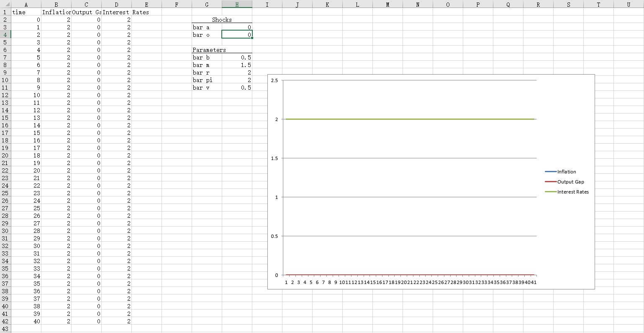The image size is (644, 333).
Task: Click time value 40 in column A
Action: 26,321
